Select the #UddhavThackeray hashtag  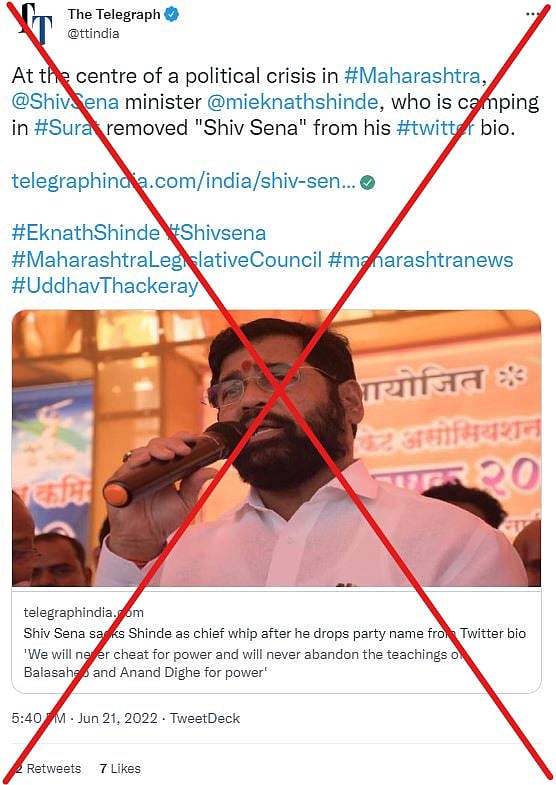(x=105, y=286)
